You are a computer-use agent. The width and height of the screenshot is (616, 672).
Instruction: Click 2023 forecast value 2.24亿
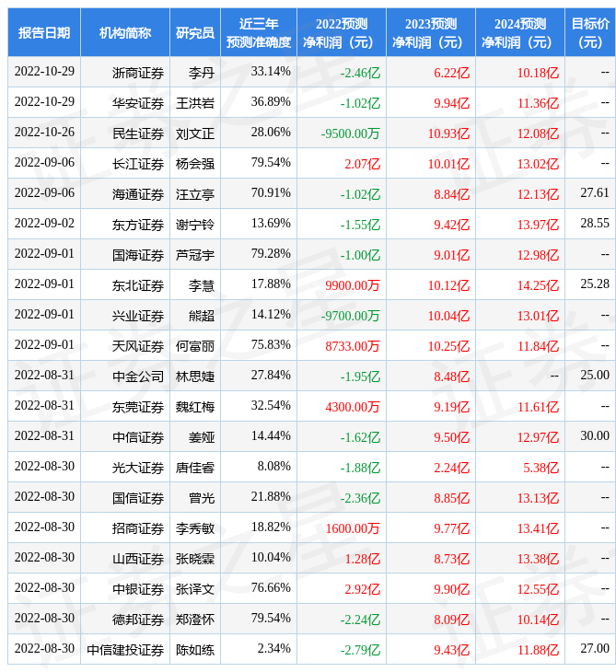point(452,468)
